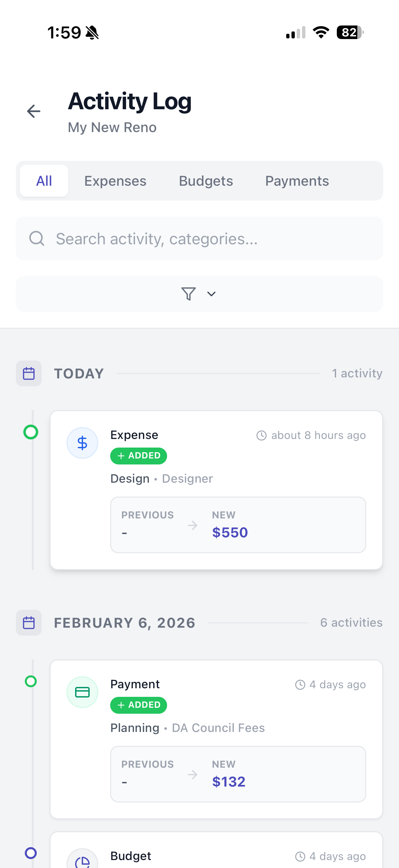The width and height of the screenshot is (399, 868).
Task: Select the credit card icon on the Payment card
Action: click(82, 692)
